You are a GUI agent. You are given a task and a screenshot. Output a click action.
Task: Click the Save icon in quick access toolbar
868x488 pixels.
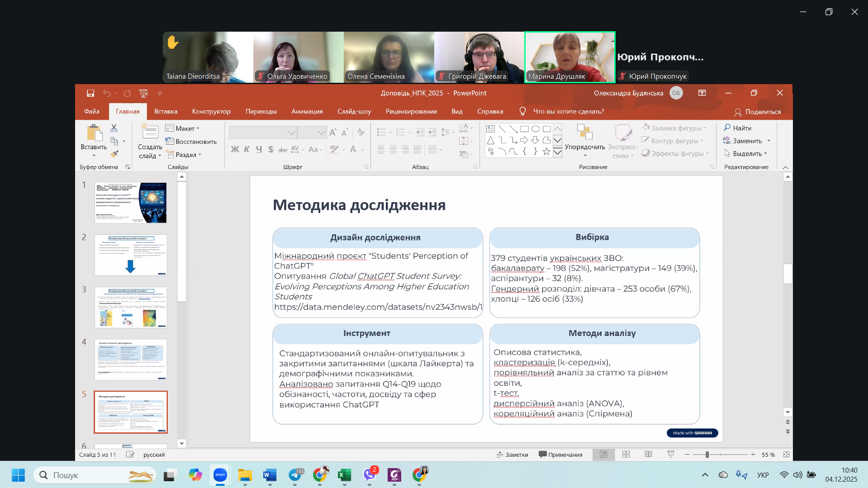(x=90, y=93)
